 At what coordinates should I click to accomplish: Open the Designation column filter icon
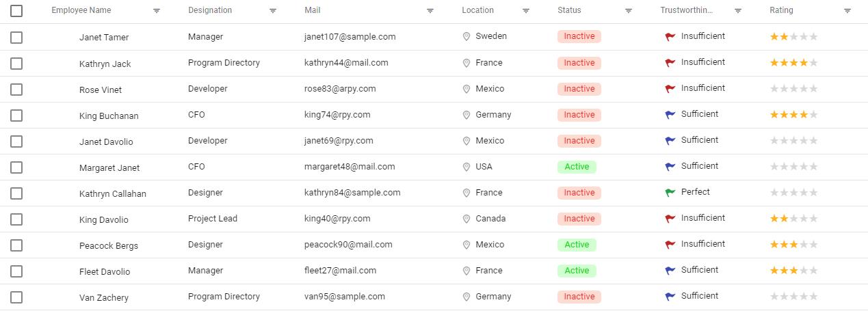273,11
